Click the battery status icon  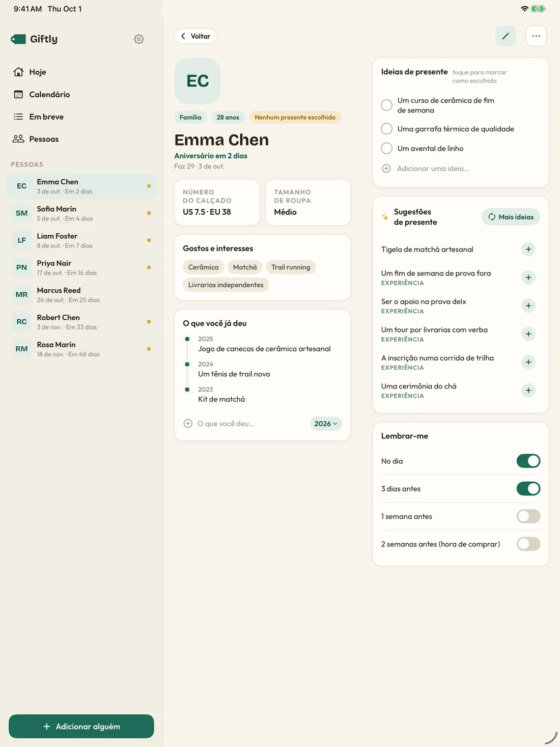pyautogui.click(x=538, y=9)
